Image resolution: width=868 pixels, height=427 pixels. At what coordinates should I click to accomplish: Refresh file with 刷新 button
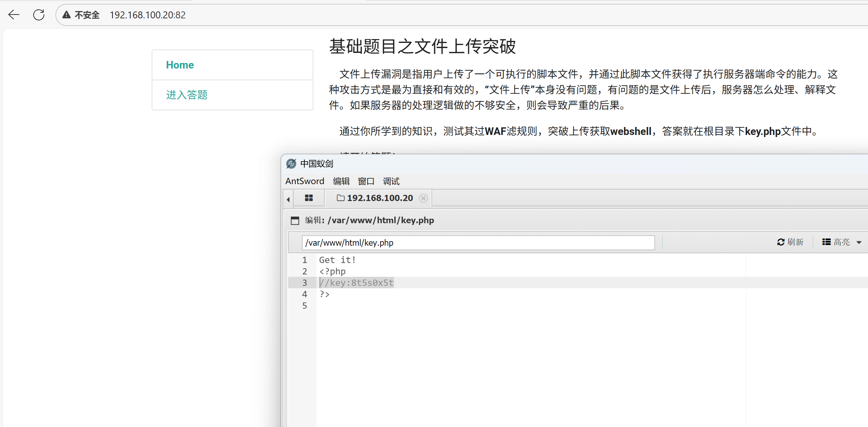[790, 242]
